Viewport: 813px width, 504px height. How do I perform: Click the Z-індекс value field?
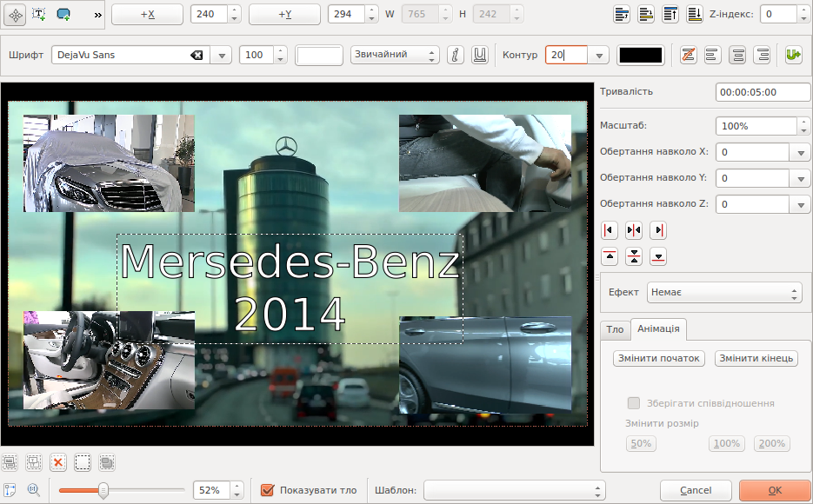[x=777, y=15]
